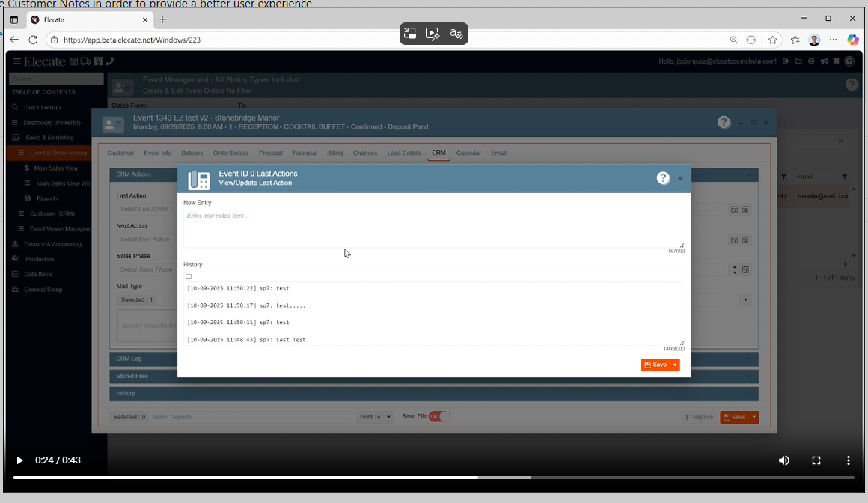
Task: Click the Email column filter icon
Action: click(x=844, y=177)
